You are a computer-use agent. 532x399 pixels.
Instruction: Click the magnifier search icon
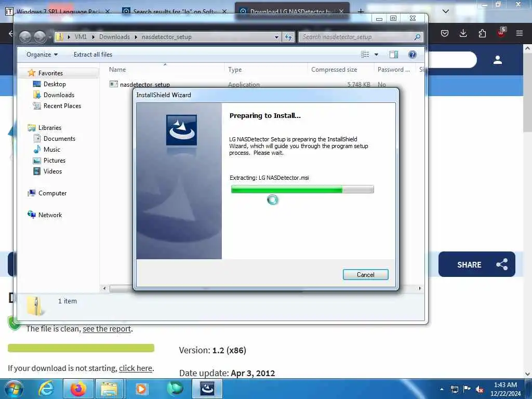[418, 37]
